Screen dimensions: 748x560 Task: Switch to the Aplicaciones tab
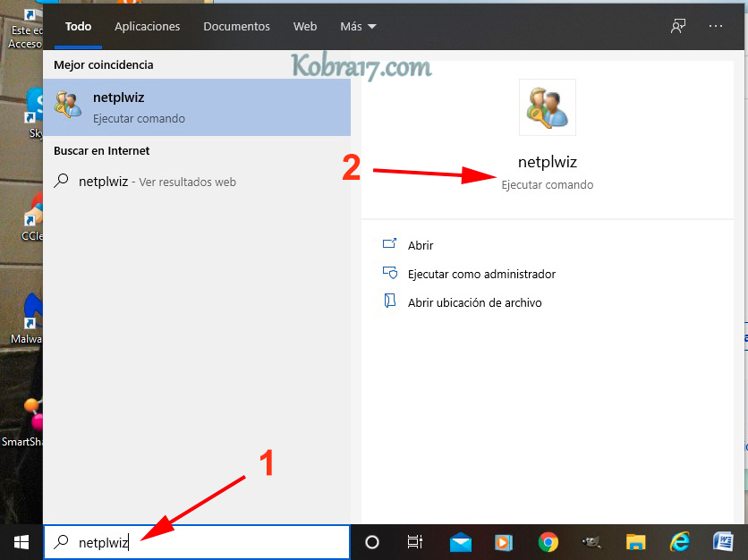pos(148,27)
